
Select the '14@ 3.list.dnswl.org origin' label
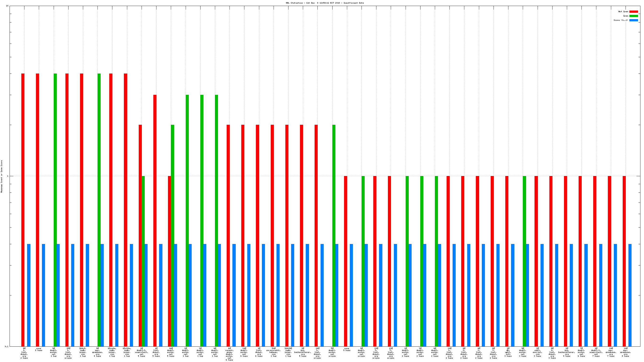tap(317, 353)
